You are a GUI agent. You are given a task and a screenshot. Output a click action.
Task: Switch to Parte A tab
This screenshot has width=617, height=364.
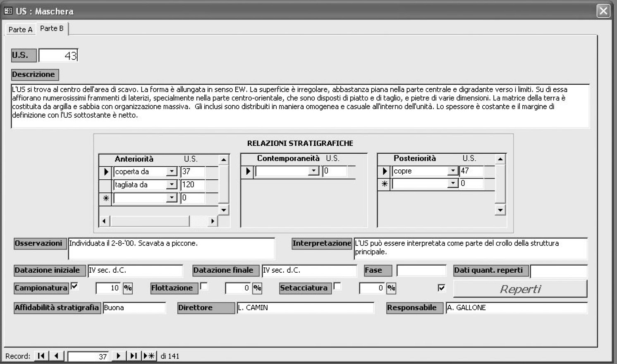point(20,29)
